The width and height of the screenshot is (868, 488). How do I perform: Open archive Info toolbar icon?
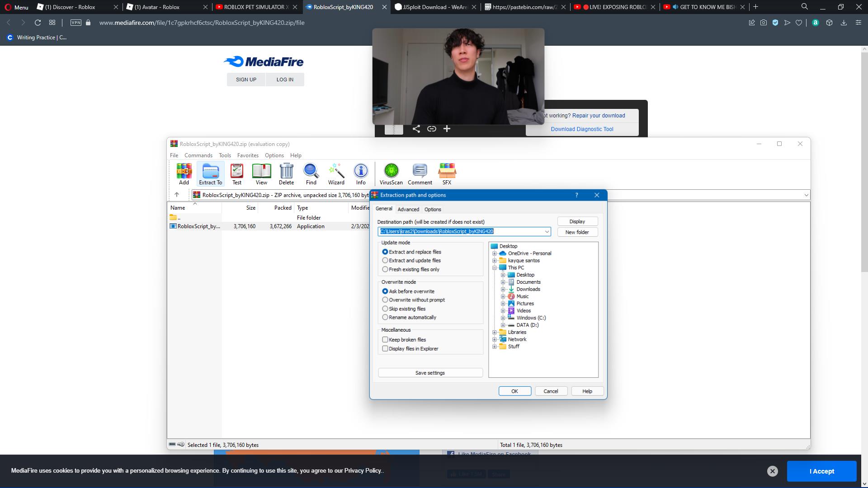click(x=360, y=174)
